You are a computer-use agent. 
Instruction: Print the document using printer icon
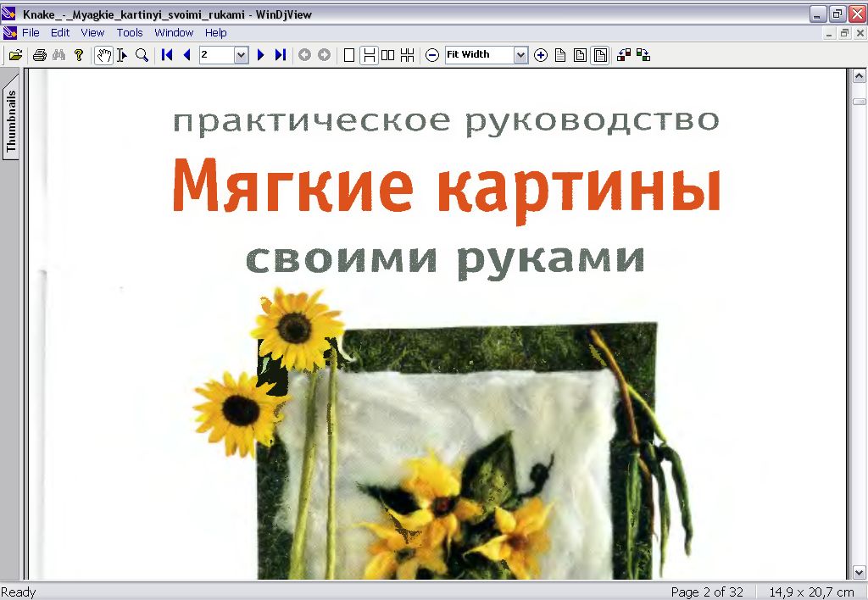click(39, 55)
